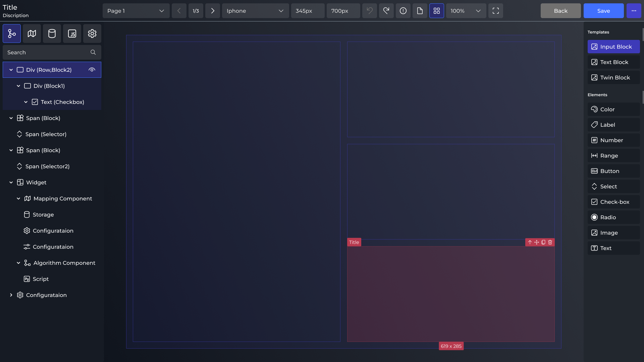This screenshot has height=362, width=644.
Task: Select the Configurataion gear item under Mapping Component
Action: point(52,231)
